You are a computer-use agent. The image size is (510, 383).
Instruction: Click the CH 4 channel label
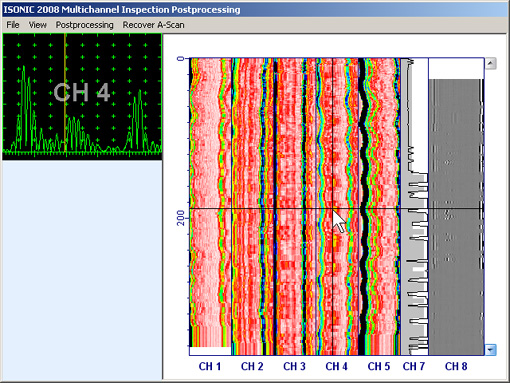coord(337,366)
